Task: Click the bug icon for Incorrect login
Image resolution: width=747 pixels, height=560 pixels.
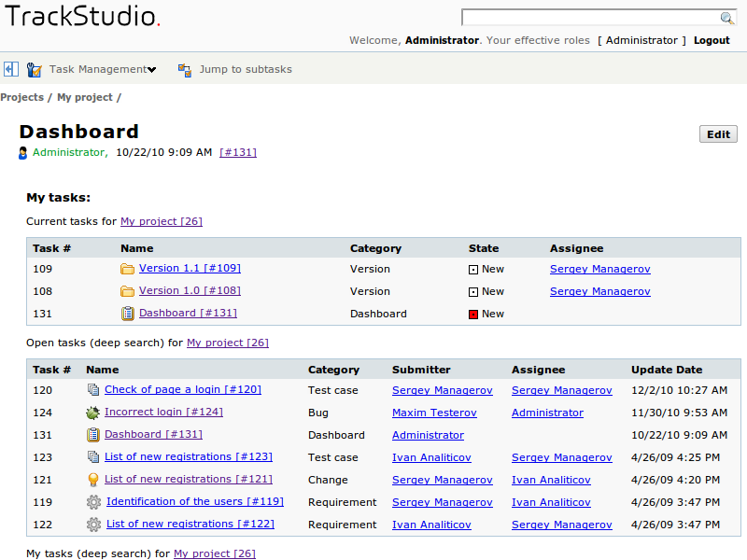Action: 92,413
